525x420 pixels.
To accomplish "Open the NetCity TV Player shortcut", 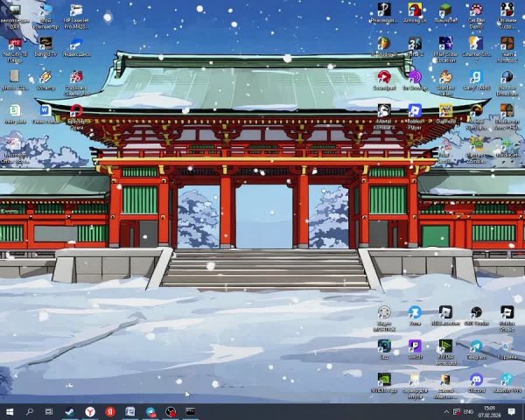I will point(15,50).
